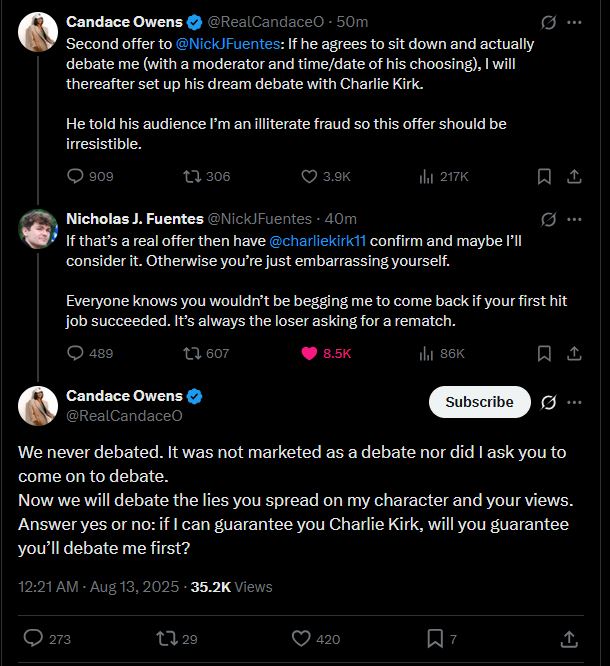This screenshot has width=610, height=666.
Task: Open more options on main tweet
Action: (575, 402)
